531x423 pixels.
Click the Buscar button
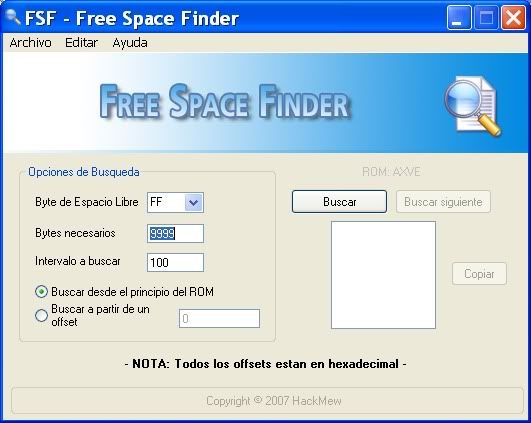[339, 202]
